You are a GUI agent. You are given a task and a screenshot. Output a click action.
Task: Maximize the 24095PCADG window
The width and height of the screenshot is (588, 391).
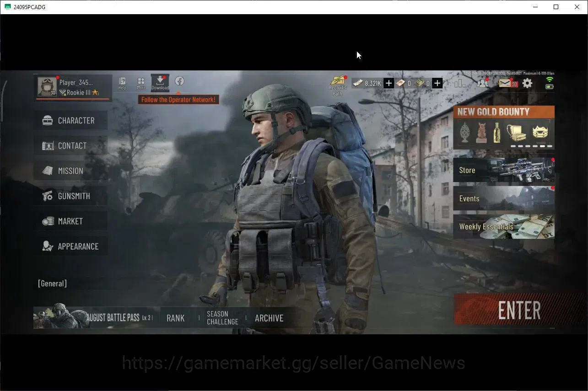[556, 7]
